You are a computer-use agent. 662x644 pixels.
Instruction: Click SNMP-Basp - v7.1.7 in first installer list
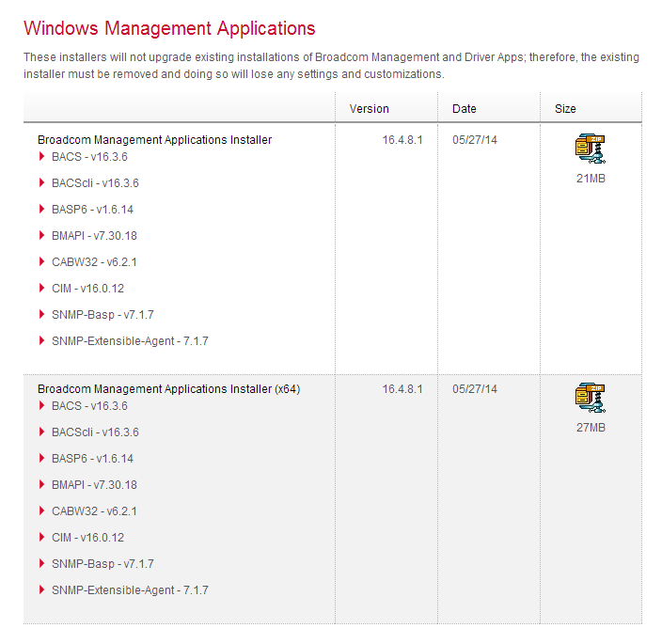tap(102, 315)
